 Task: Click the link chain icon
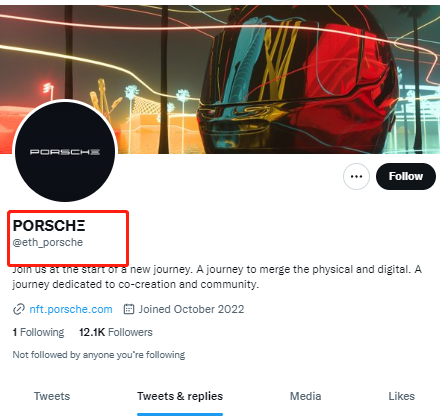tap(19, 309)
